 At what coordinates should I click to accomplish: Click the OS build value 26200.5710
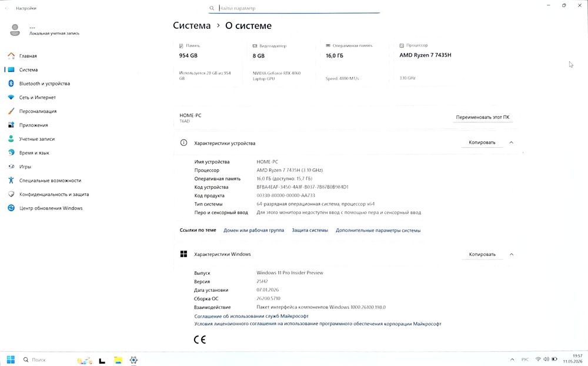(268, 298)
